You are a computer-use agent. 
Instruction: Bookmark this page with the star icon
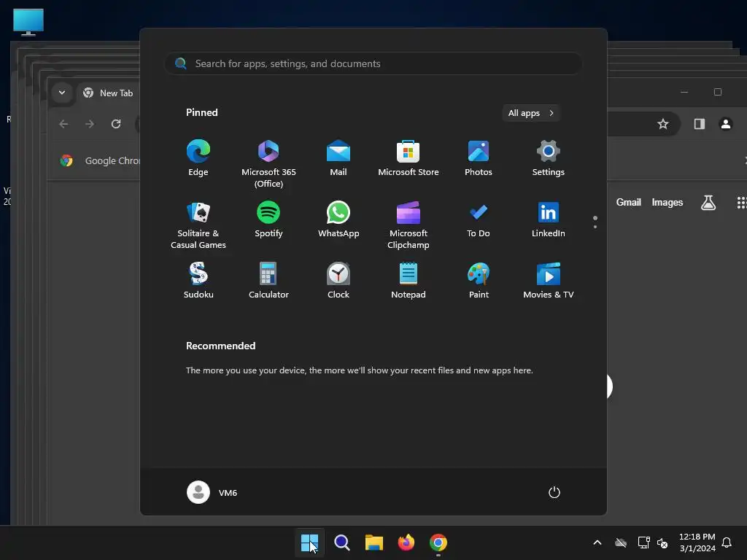pyautogui.click(x=662, y=124)
